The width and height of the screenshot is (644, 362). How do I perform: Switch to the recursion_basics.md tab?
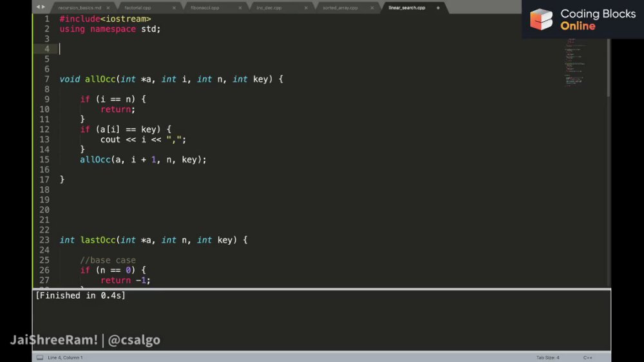(79, 8)
